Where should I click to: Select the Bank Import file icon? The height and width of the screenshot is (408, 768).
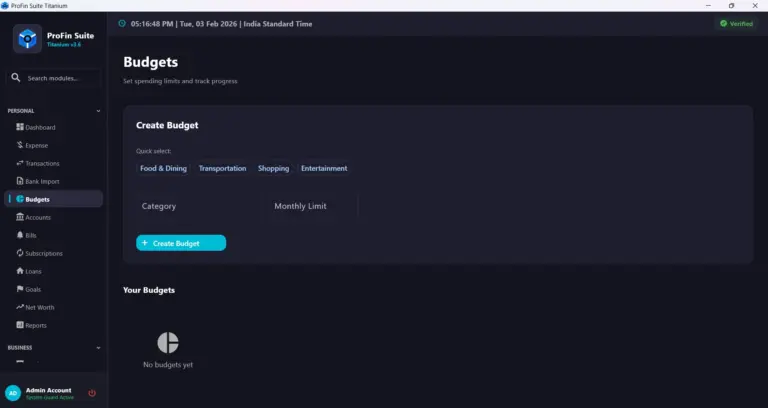pos(20,181)
